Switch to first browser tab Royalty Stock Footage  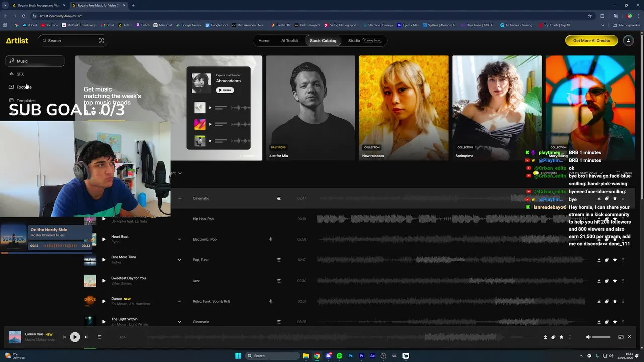[38, 5]
